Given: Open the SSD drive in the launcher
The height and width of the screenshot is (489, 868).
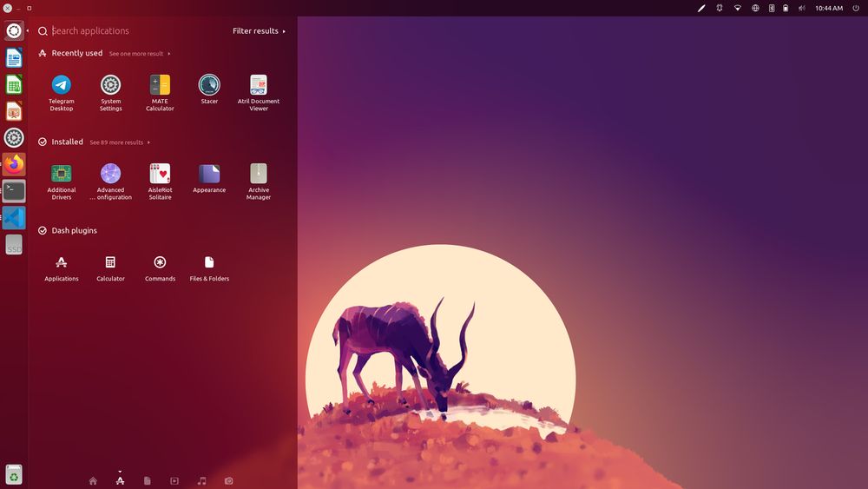Looking at the screenshot, I should point(14,245).
